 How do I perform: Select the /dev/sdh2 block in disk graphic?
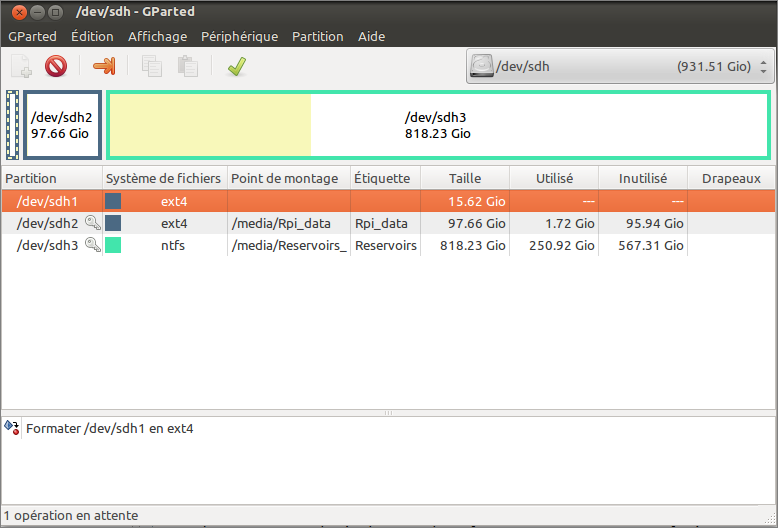[x=62, y=125]
